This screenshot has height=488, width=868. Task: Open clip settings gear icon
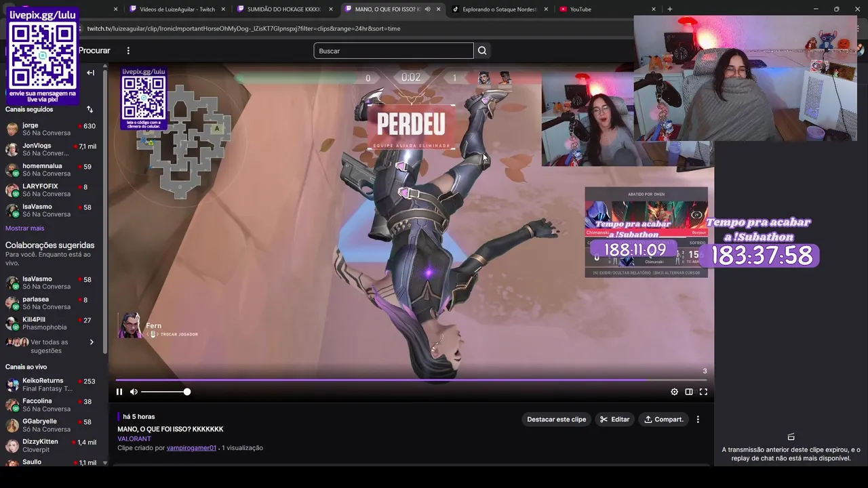click(674, 392)
